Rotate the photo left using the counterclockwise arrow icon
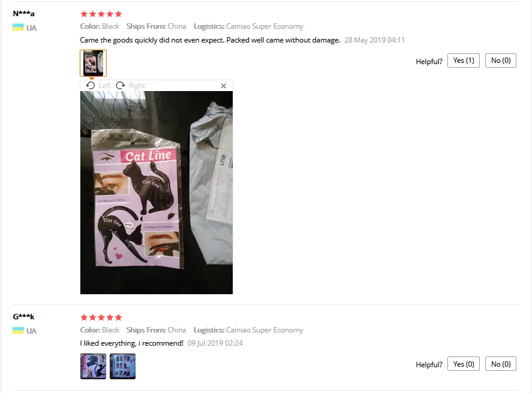 [x=90, y=86]
